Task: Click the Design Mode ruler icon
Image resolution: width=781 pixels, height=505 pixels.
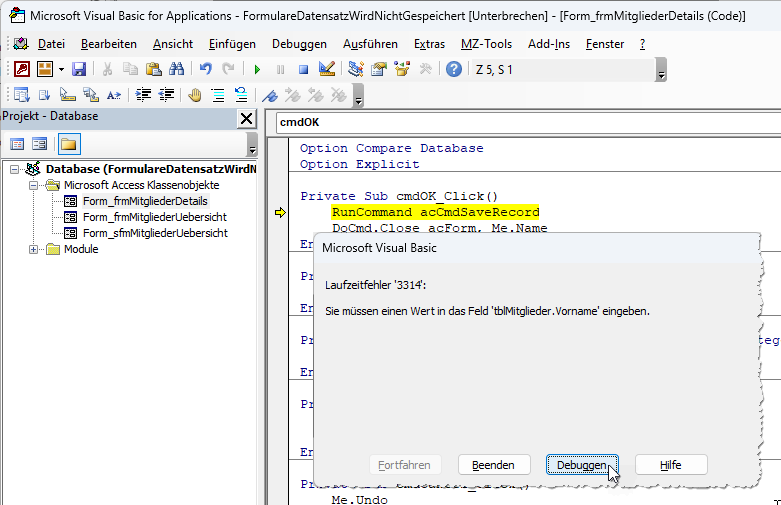Action: [326, 69]
